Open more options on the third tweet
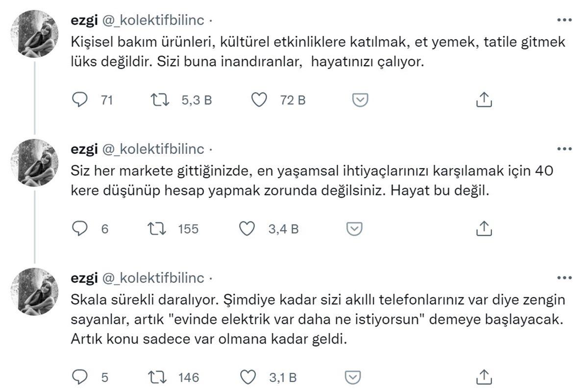588x391 pixels. [x=564, y=278]
